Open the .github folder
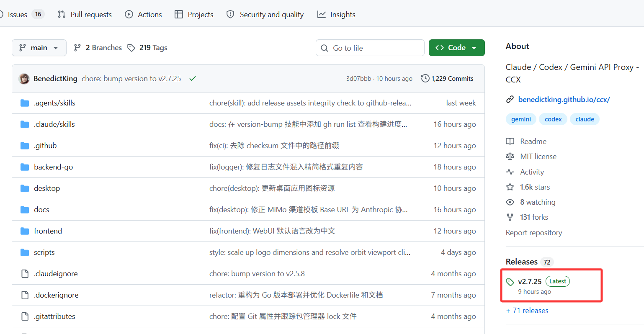The height and width of the screenshot is (334, 644). (45, 146)
